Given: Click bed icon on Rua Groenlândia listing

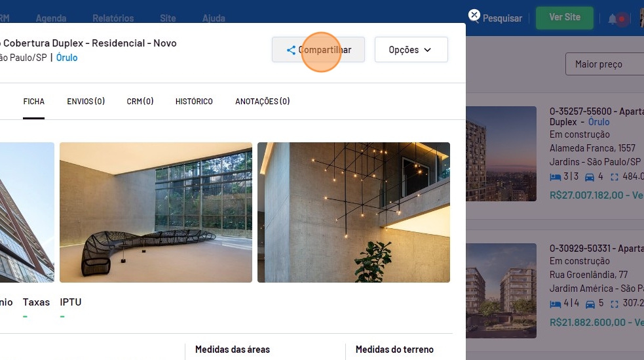Looking at the screenshot, I should tap(555, 304).
